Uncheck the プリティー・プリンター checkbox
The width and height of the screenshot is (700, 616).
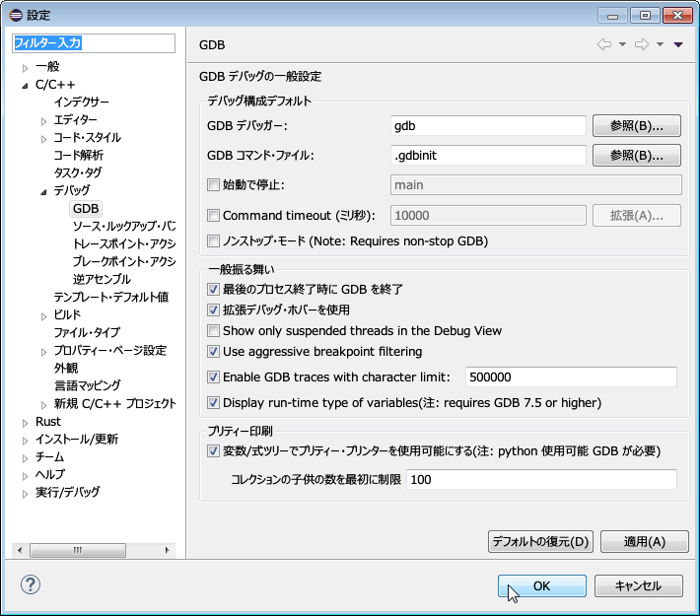(x=213, y=450)
